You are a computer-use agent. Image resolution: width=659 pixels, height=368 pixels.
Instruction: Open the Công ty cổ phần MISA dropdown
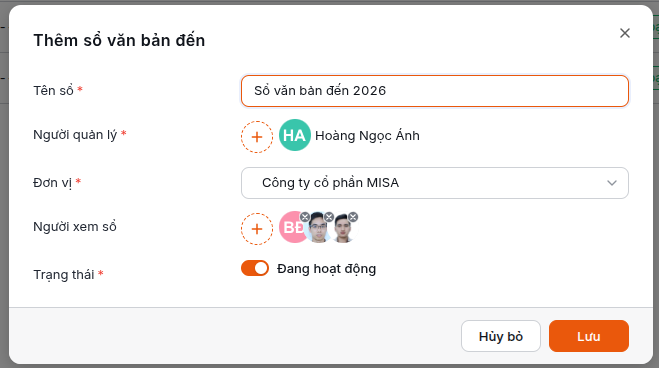coord(435,183)
